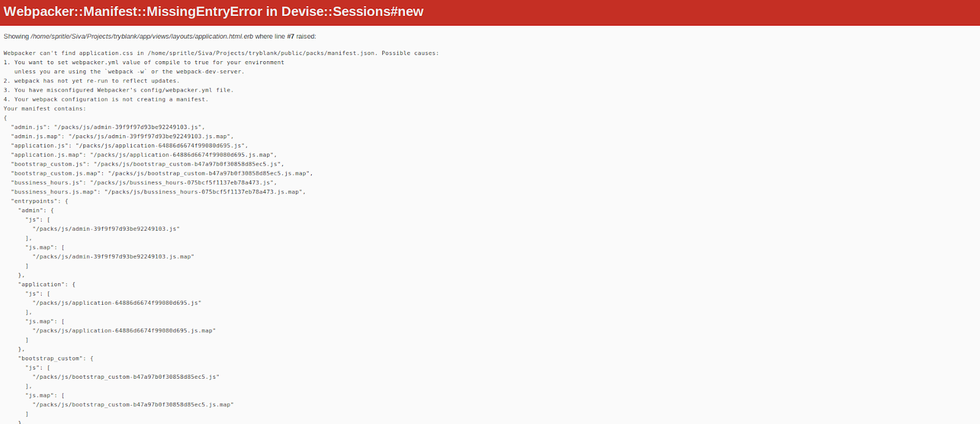
Task: Click the application .js path inside entrypoints application block
Action: point(117,303)
